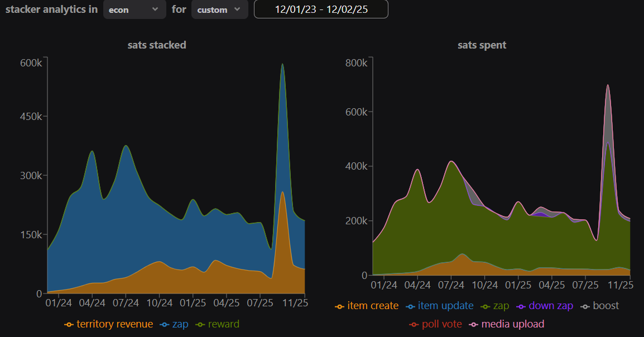644x337 pixels.
Task: Click the orange territory revenue legend marker
Action: (69, 325)
